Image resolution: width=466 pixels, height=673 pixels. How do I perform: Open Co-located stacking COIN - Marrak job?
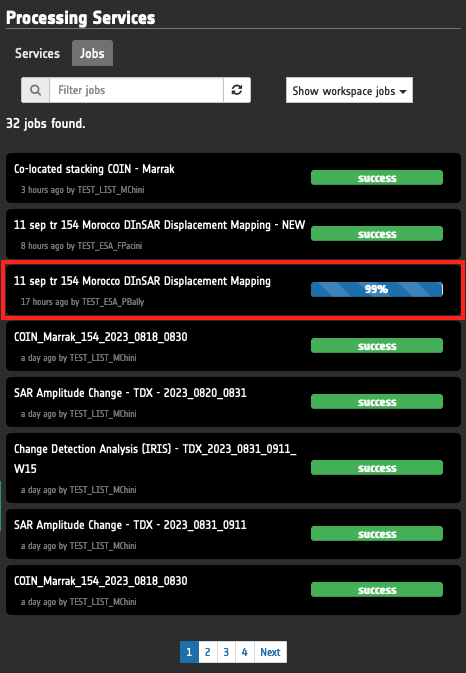(x=233, y=178)
